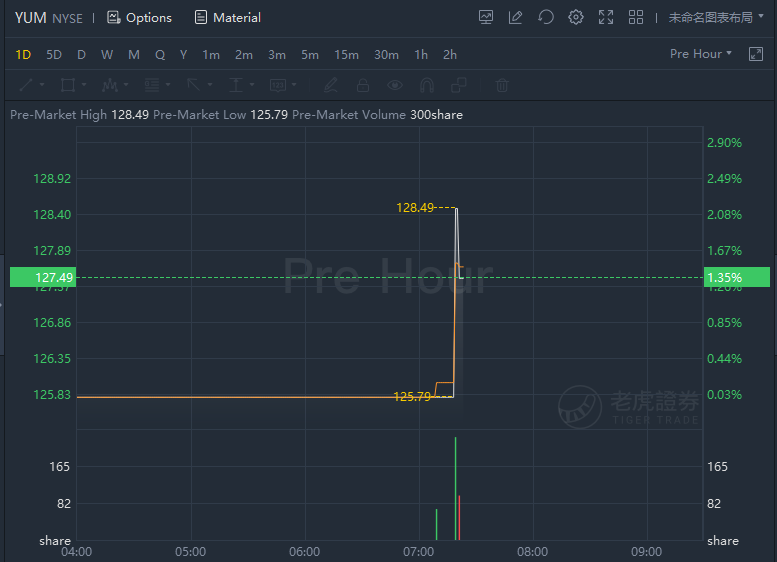Open the Options chain icon
This screenshot has height=562, width=777.
tap(113, 18)
